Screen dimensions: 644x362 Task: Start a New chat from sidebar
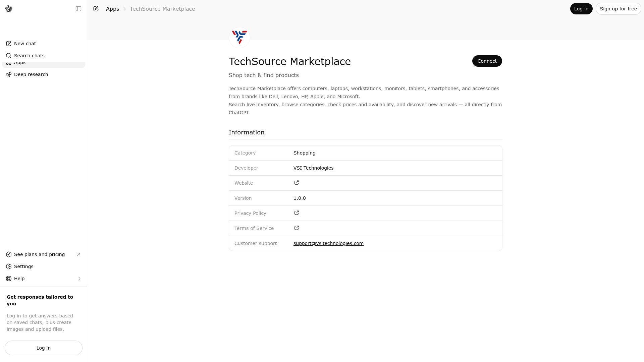click(44, 44)
